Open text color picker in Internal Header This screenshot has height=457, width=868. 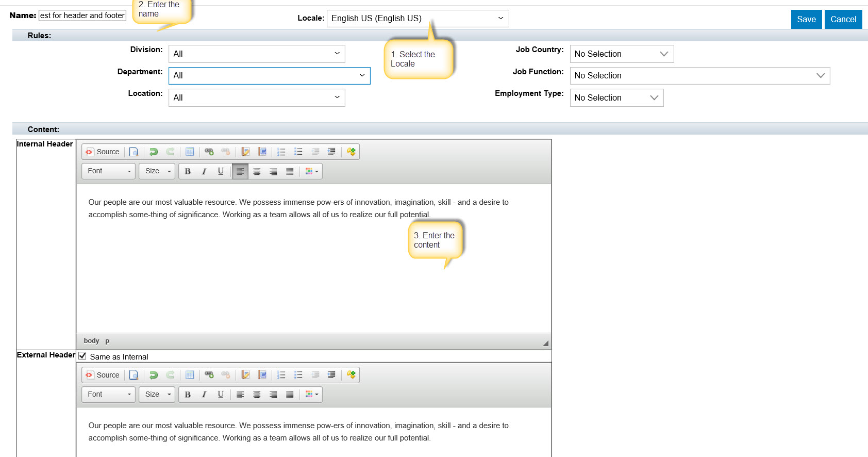click(312, 171)
